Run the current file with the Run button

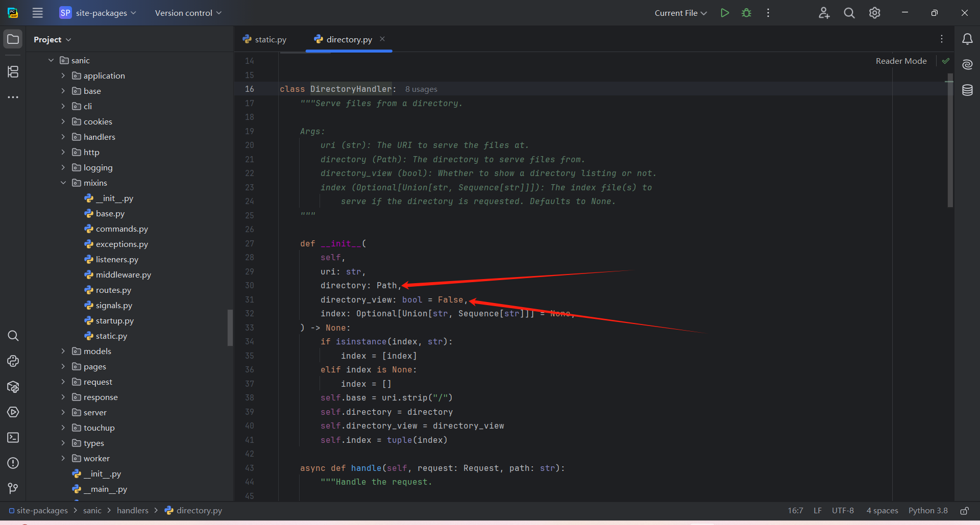[x=724, y=13]
